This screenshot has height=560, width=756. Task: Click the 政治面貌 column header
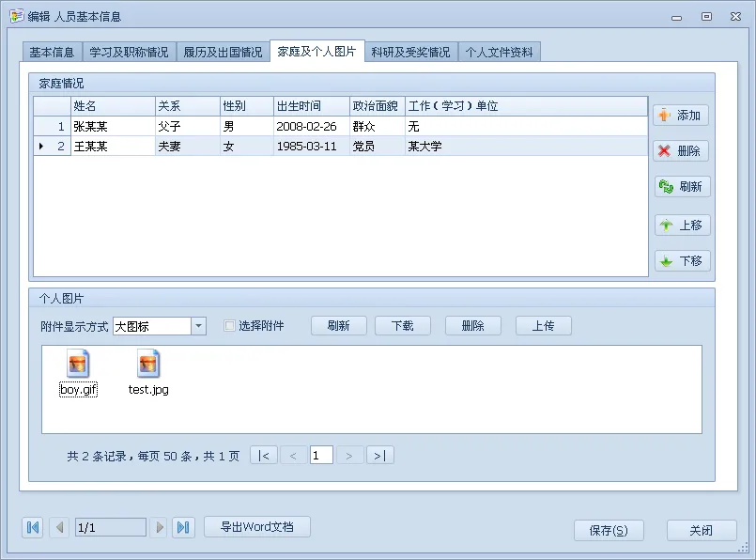pos(377,106)
